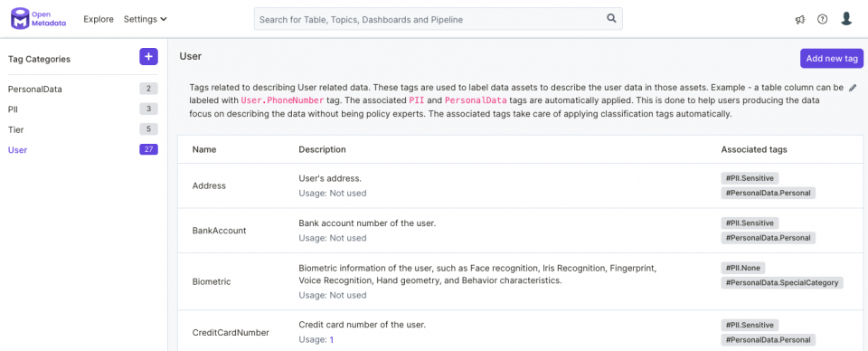Open the Explore page

pyautogui.click(x=99, y=19)
